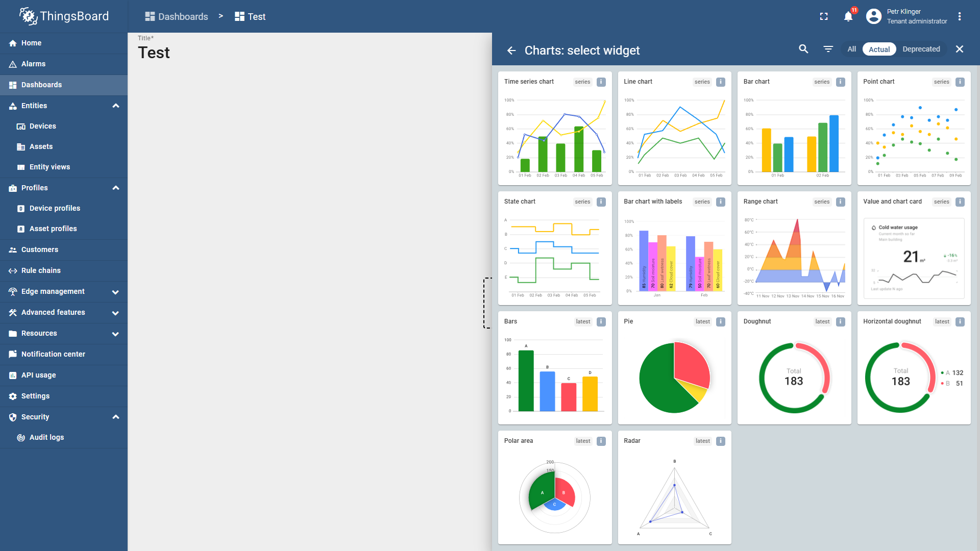This screenshot has width=980, height=551.
Task: Click info icon on Time series chart
Action: tap(601, 82)
